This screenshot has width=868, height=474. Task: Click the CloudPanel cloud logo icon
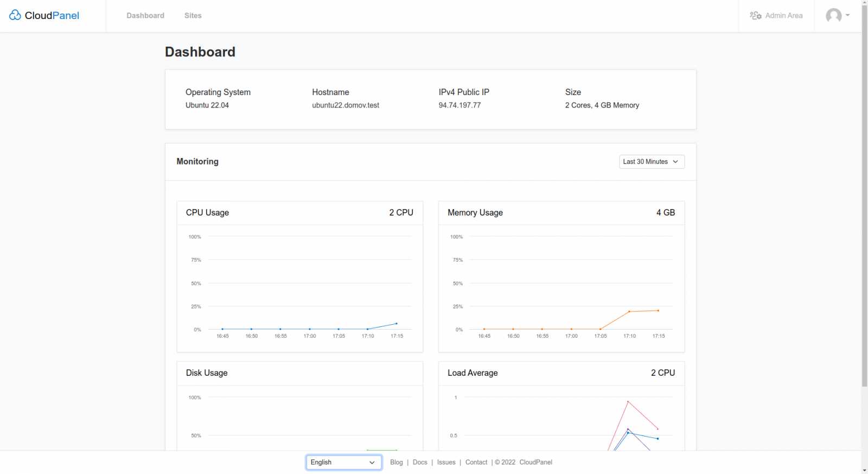pos(15,15)
